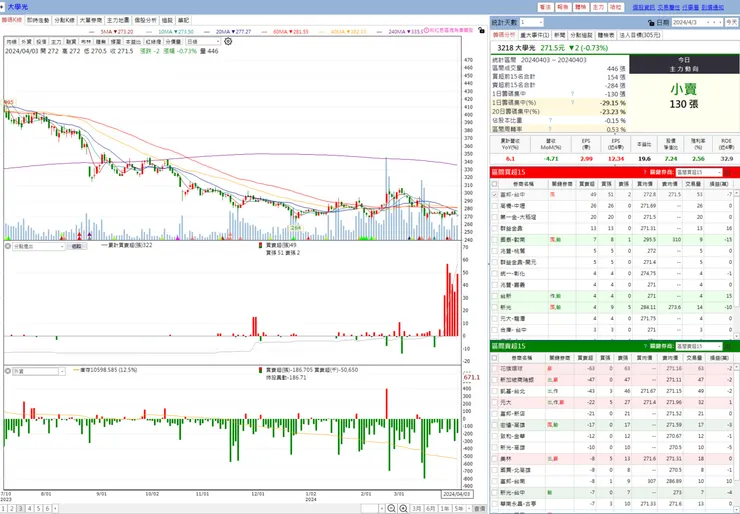Click the 今天 button
This screenshot has width=740, height=514.
731,22
